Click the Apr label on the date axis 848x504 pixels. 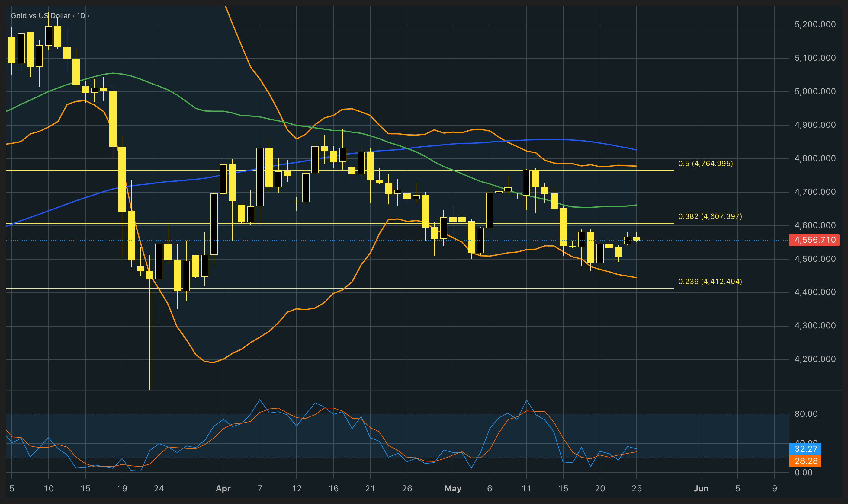[x=223, y=489]
